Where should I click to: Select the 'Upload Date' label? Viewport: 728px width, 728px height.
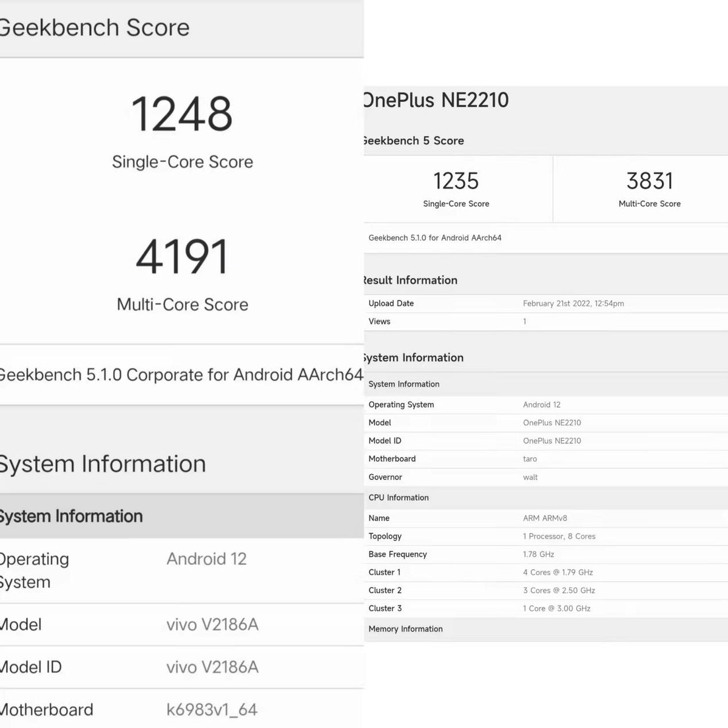point(391,303)
